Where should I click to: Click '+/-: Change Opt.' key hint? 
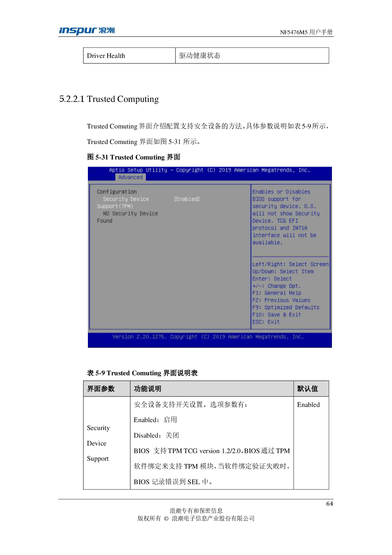pos(276,286)
